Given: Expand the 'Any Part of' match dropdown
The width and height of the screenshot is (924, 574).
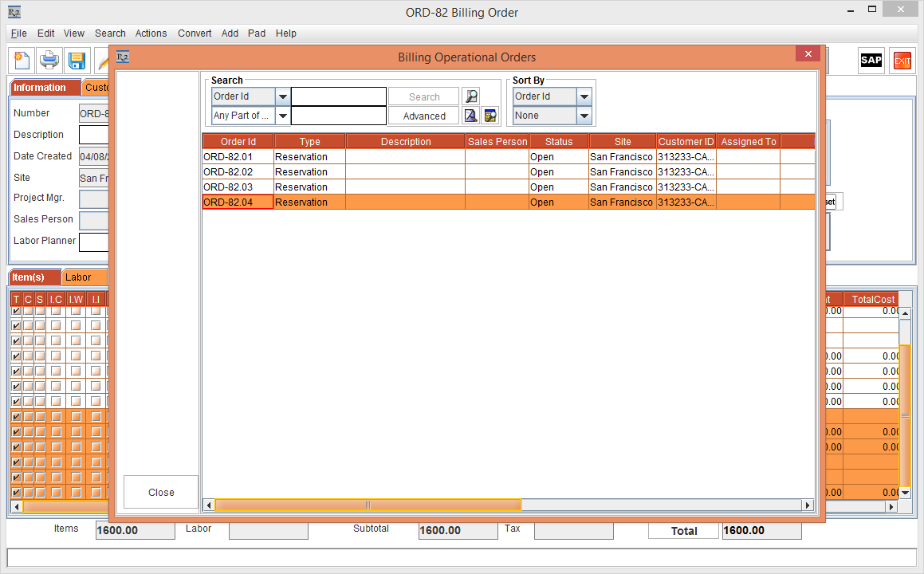Looking at the screenshot, I should pyautogui.click(x=283, y=116).
